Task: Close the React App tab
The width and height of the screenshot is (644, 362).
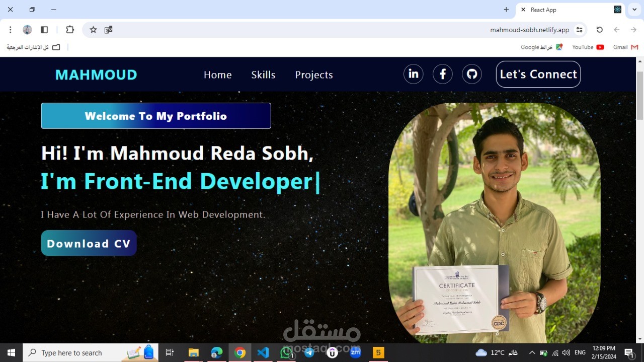Action: pos(523,10)
